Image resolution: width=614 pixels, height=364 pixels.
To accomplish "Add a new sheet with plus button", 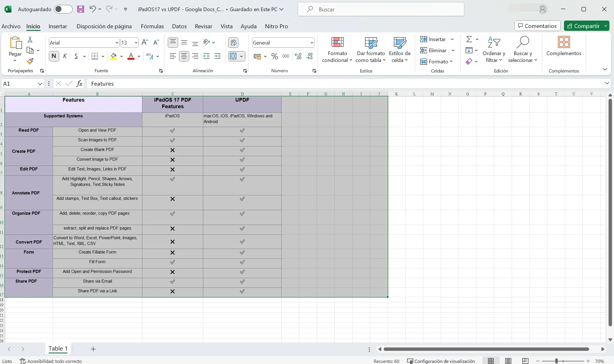I will [x=93, y=349].
